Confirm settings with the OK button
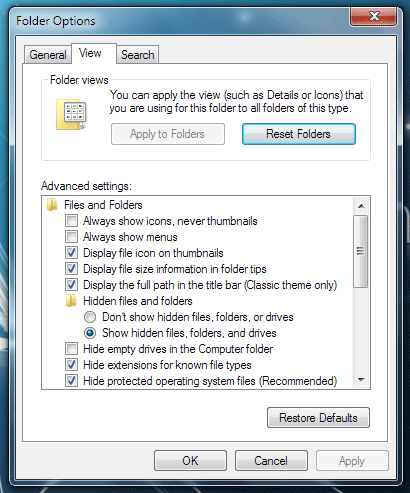The width and height of the screenshot is (410, 493). pos(190,461)
